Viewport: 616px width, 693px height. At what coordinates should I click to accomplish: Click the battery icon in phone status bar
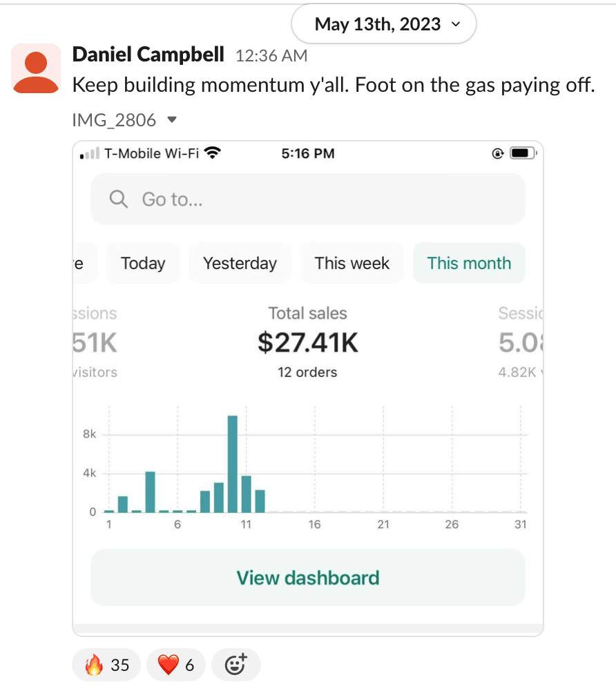[520, 153]
